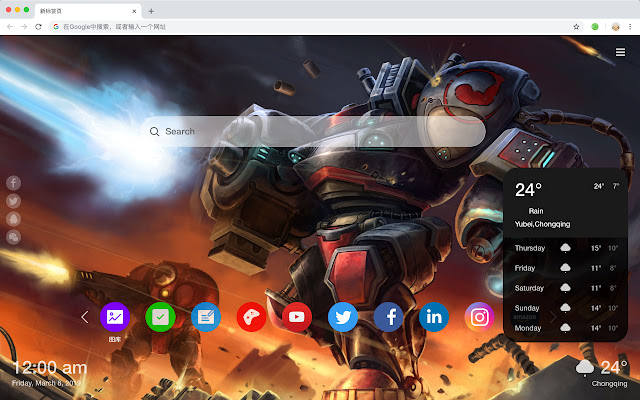Click the WeChat icon in the left sidebar
The width and height of the screenshot is (640, 400).
coord(13,237)
